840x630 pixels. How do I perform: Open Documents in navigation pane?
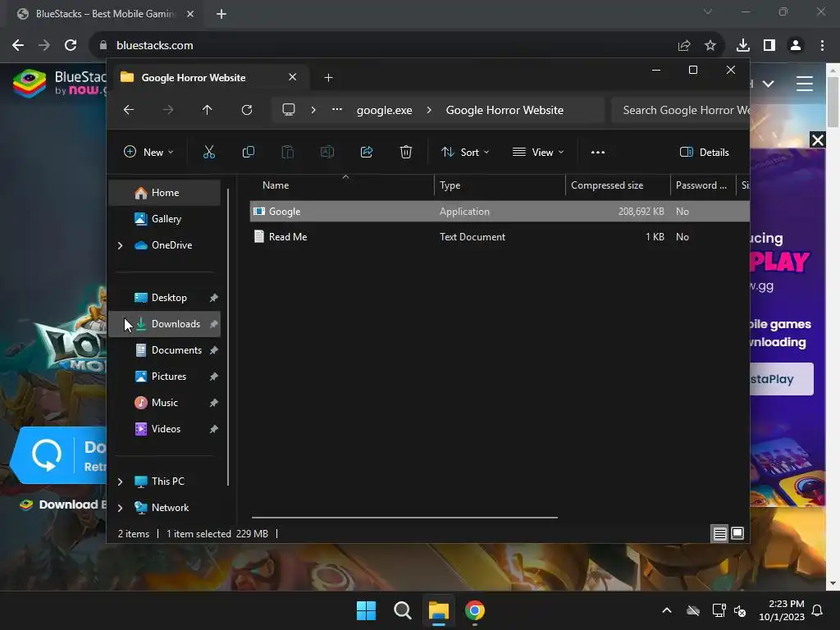(x=165, y=350)
